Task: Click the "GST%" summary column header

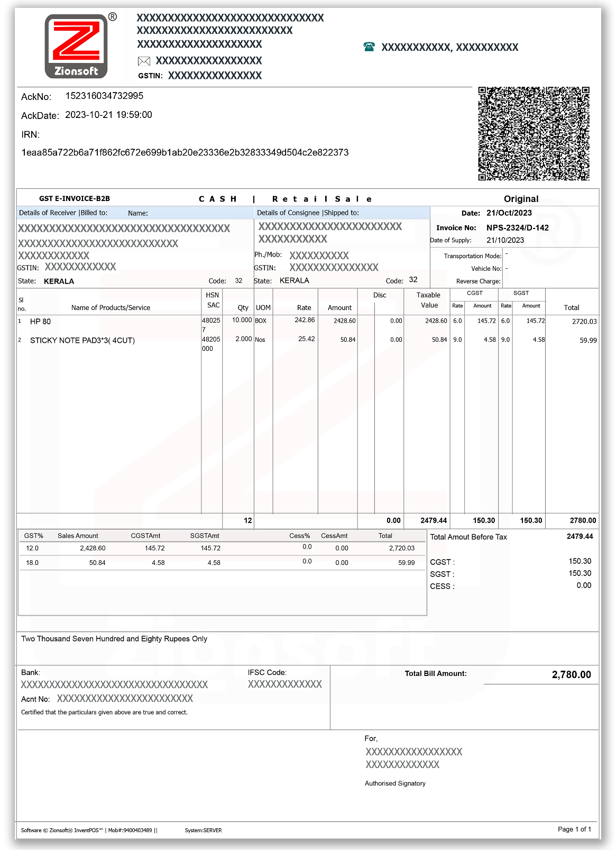Action: click(34, 536)
